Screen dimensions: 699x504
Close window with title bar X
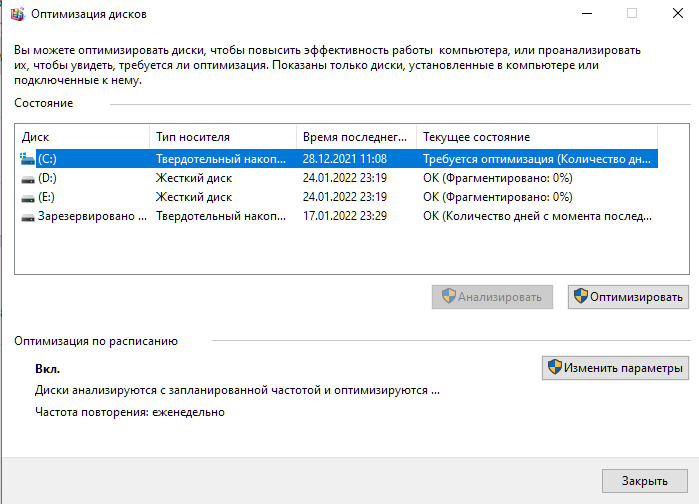click(677, 14)
